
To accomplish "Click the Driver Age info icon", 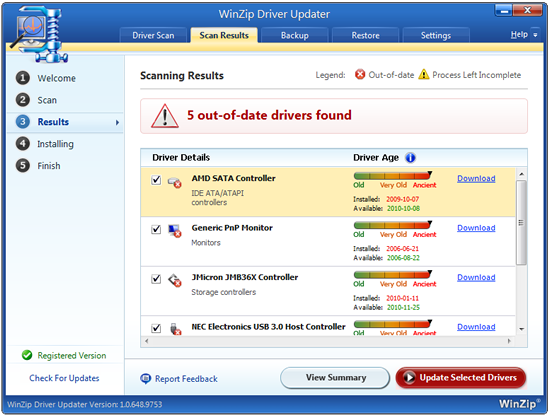I will (410, 158).
